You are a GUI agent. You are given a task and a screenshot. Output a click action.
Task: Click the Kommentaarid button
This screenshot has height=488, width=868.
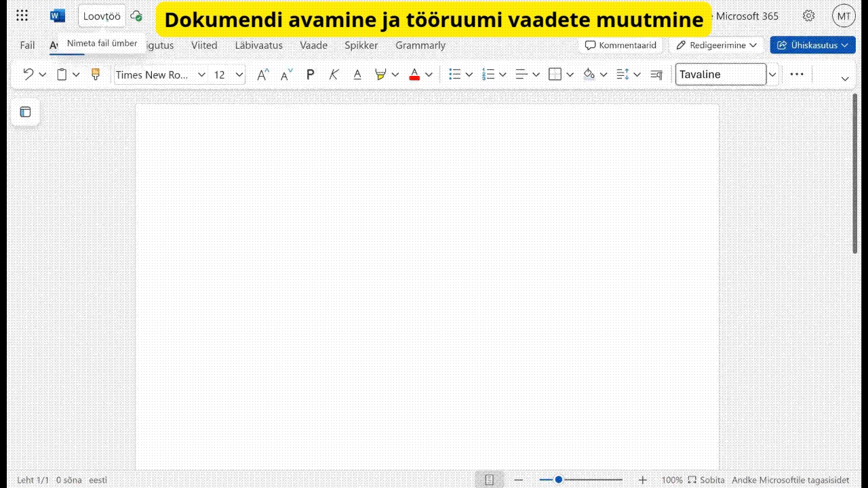620,45
